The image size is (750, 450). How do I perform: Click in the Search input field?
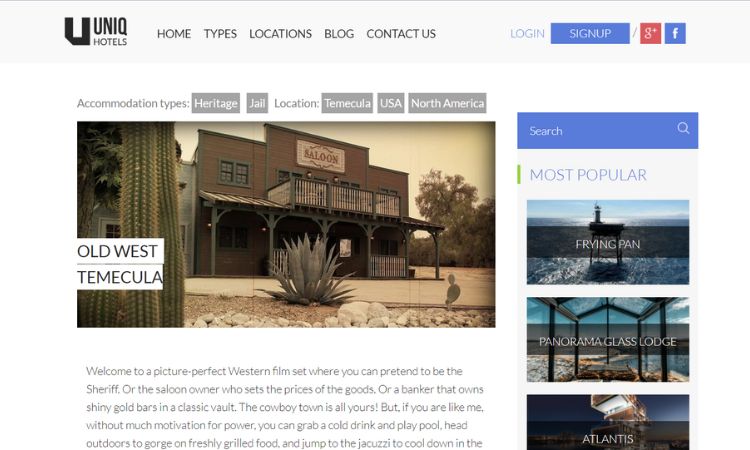pos(598,131)
